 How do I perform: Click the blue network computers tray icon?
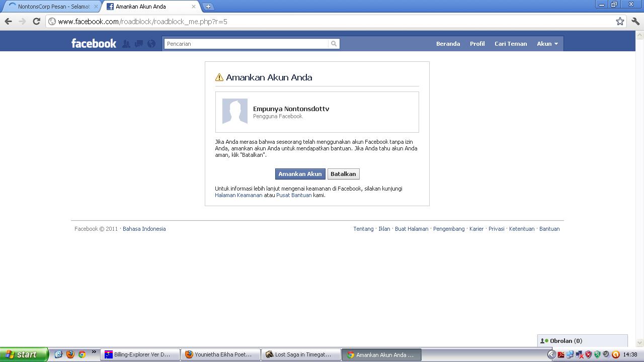pyautogui.click(x=570, y=354)
